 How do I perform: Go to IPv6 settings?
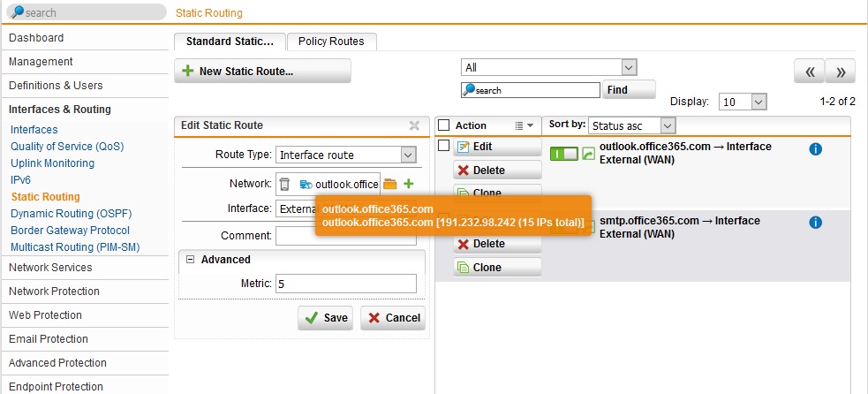click(19, 179)
